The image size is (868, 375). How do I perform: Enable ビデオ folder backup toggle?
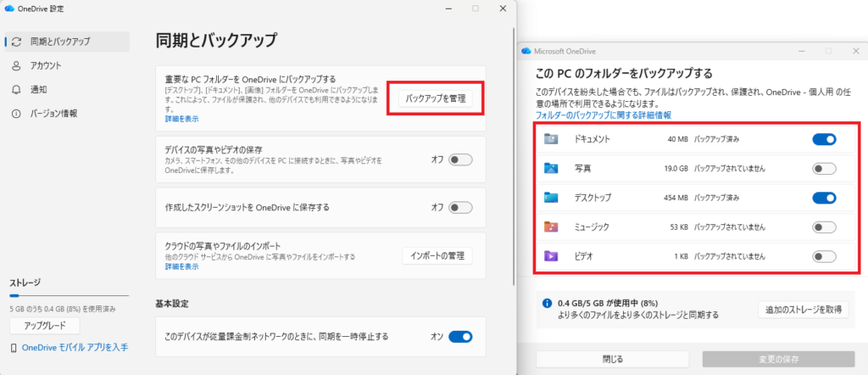tap(824, 256)
